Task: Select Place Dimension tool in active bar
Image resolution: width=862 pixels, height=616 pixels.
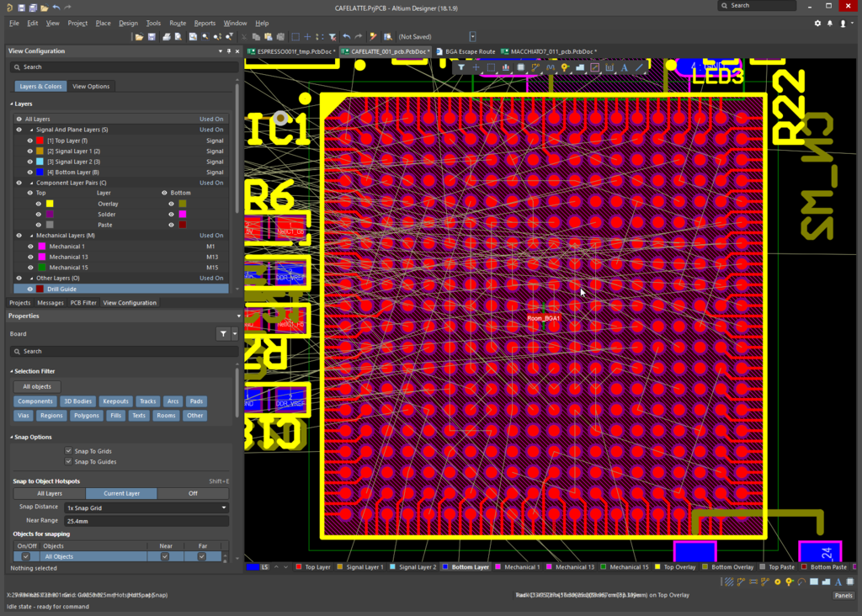Action: pos(609,67)
